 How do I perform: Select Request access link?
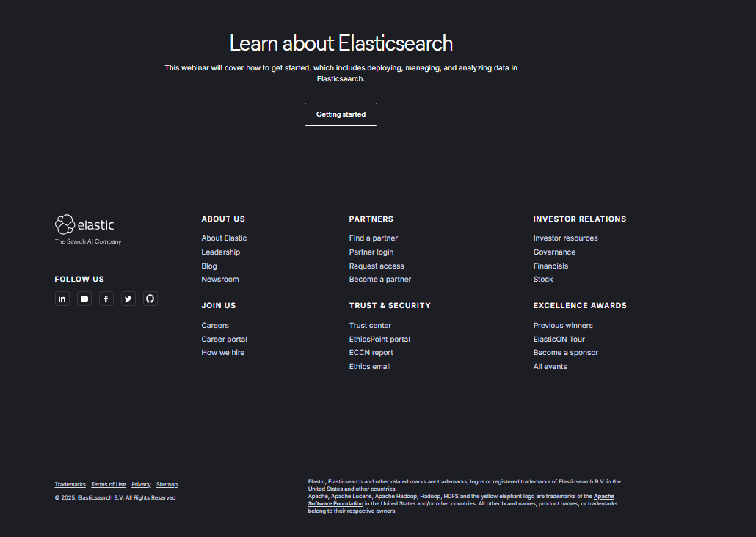377,266
